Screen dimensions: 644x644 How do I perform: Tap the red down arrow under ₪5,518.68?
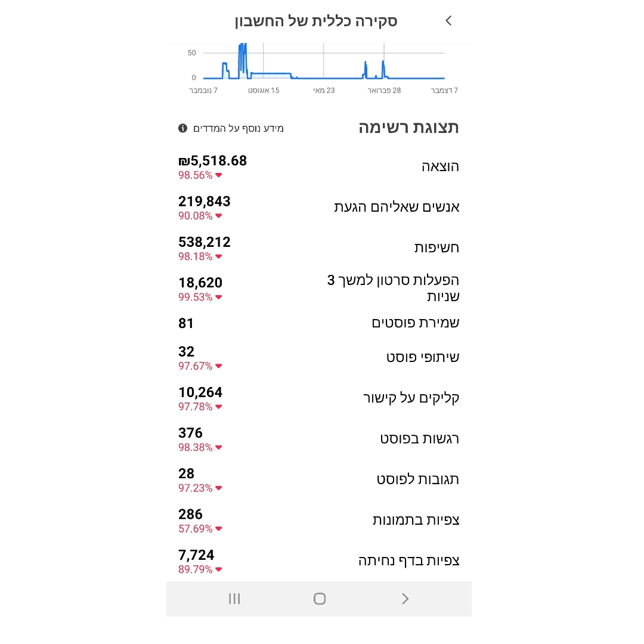(x=218, y=175)
